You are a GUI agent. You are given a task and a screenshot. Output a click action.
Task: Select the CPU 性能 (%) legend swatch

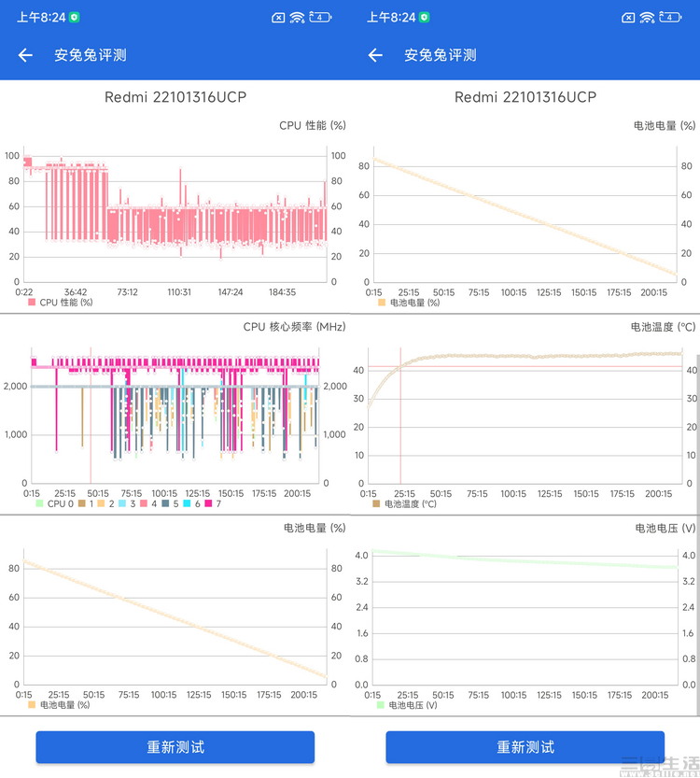tap(32, 303)
